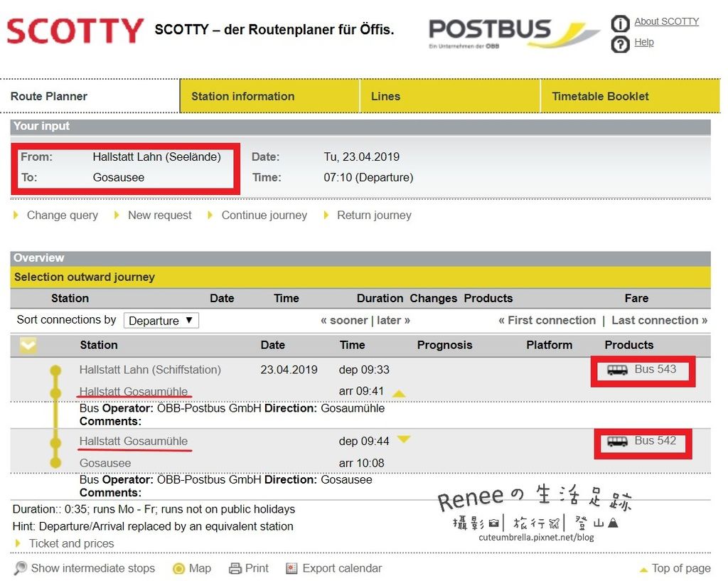The width and height of the screenshot is (728, 581).
Task: Open the Sort connections by Departure dropdown
Action: tap(161, 321)
